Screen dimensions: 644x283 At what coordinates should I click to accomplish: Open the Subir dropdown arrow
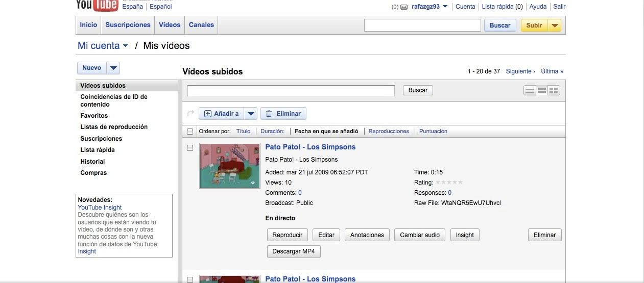[x=555, y=25]
